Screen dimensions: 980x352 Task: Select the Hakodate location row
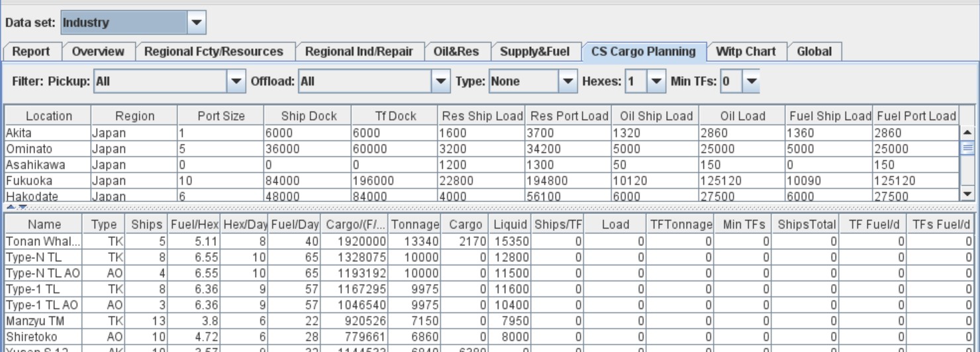tap(482, 196)
